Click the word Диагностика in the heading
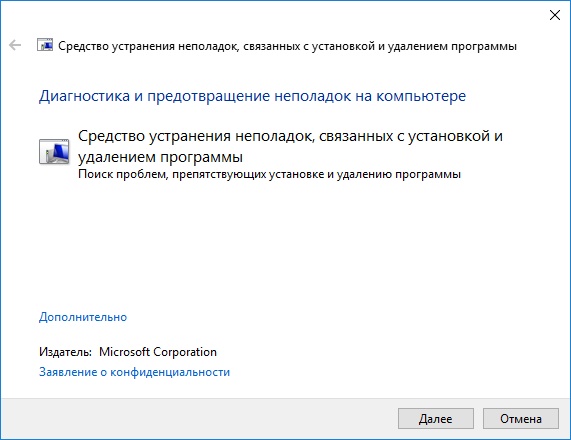 pos(84,96)
